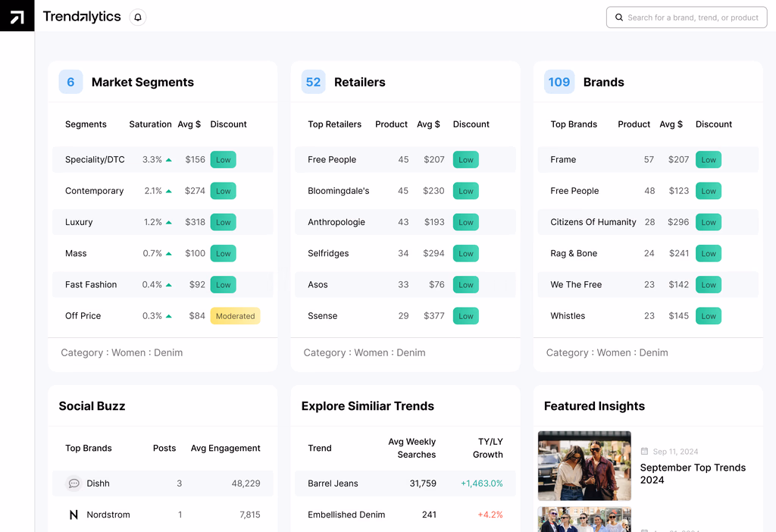Click the calendar icon beside Sep 11, 2024
The width and height of the screenshot is (776, 532).
pos(644,452)
